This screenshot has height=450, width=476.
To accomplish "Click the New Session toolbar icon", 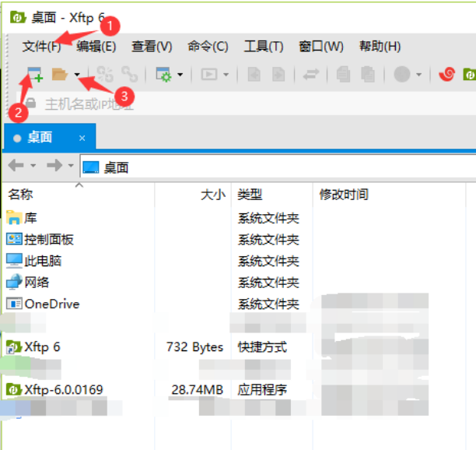I will tap(35, 75).
